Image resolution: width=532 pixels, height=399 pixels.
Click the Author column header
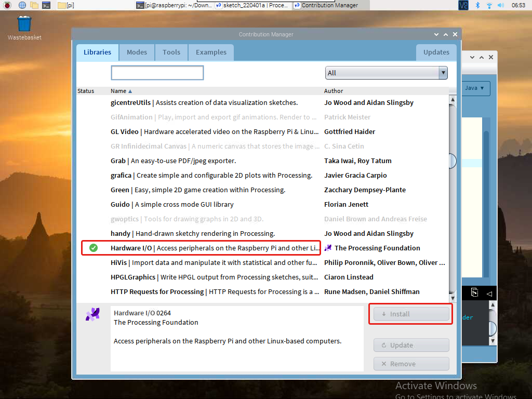(334, 91)
